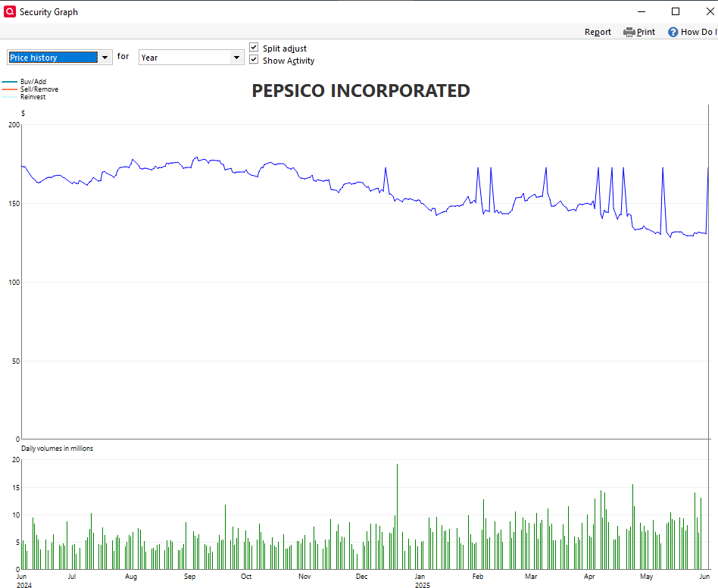The image size is (718, 588).
Task: Click the Jul month axis label
Action: click(x=72, y=576)
